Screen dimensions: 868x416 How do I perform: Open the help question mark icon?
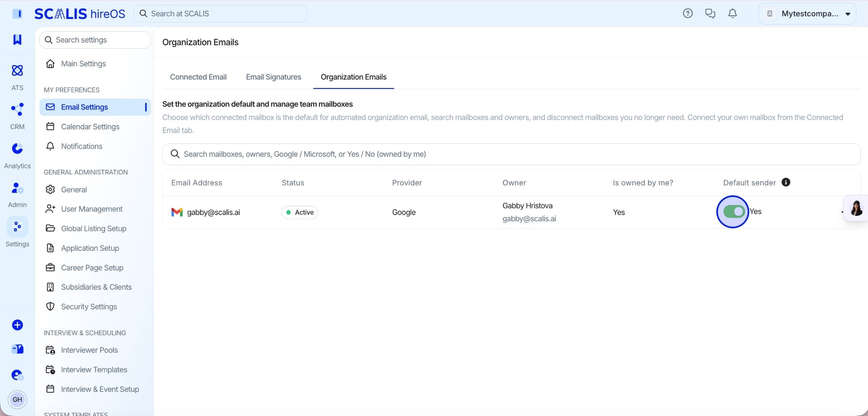[688, 13]
